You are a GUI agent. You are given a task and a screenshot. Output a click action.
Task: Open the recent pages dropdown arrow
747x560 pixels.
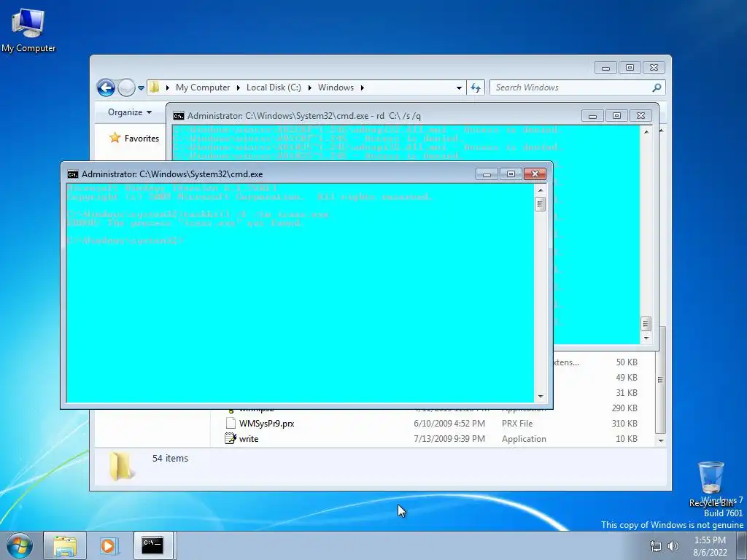point(141,88)
